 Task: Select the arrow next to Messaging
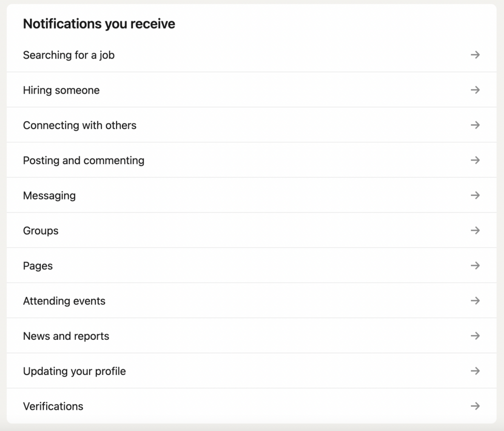tap(475, 195)
